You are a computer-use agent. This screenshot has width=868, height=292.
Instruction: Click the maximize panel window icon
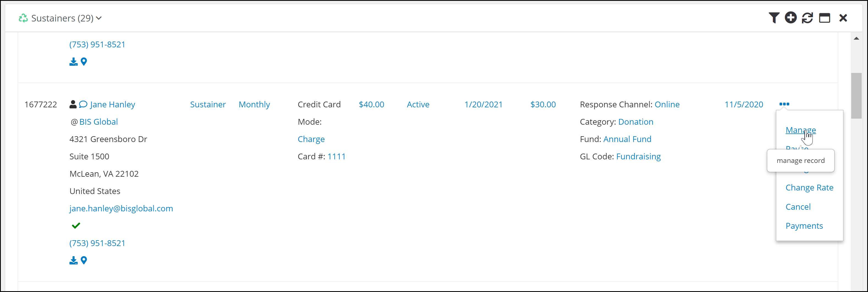[825, 18]
